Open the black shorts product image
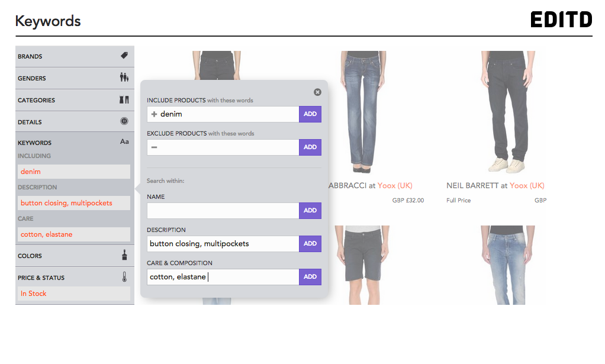Image resolution: width=605 pixels, height=364 pixels. coord(362,265)
